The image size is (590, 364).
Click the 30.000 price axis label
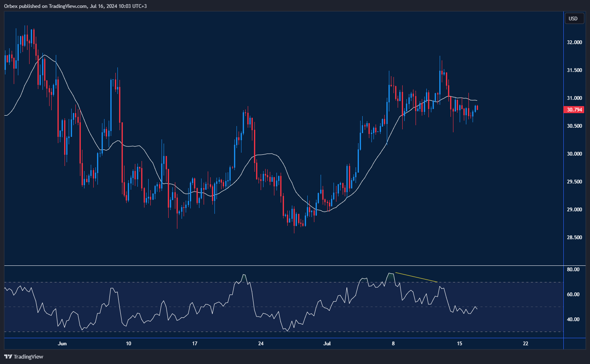574,154
